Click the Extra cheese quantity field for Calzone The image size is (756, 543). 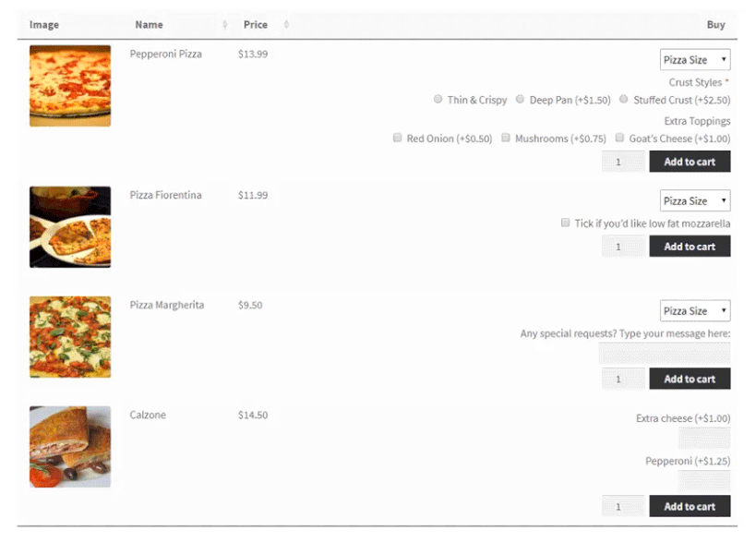coord(704,437)
